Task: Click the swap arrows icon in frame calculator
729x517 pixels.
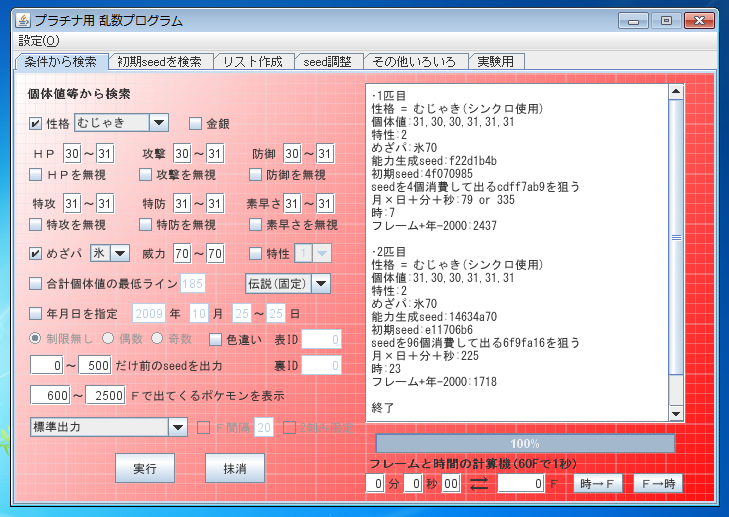Action: click(x=478, y=484)
